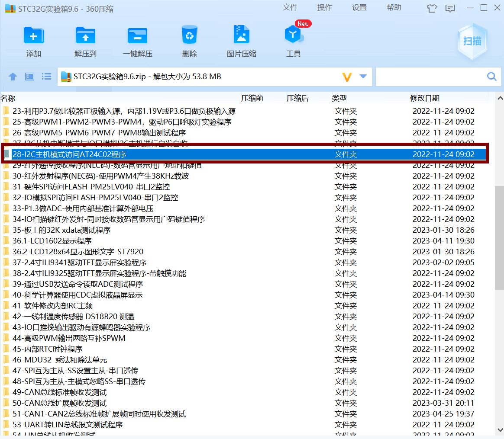Open the 工具 (Tools) icon with New badge
This screenshot has height=439, width=504.
[x=294, y=34]
